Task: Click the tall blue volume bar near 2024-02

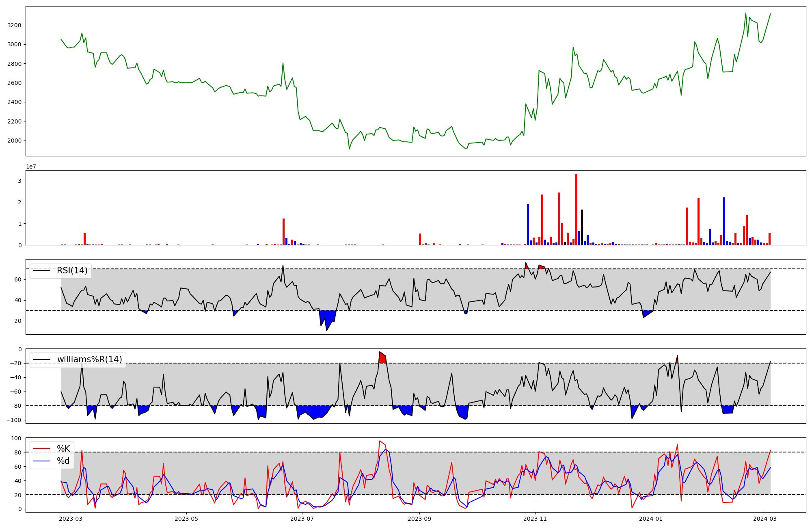Action: [724, 221]
